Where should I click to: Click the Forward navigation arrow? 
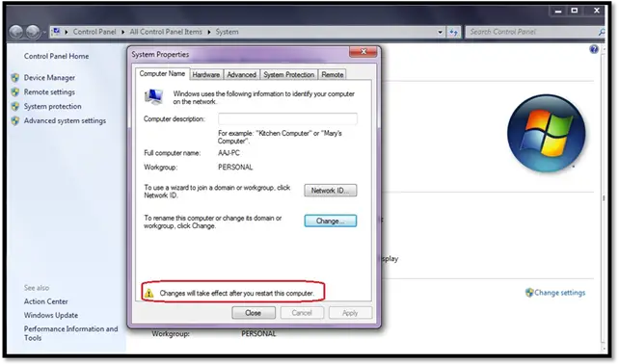[33, 32]
